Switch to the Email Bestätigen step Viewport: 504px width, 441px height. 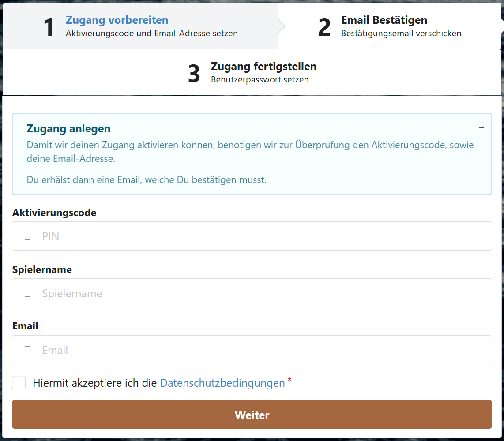384,20
